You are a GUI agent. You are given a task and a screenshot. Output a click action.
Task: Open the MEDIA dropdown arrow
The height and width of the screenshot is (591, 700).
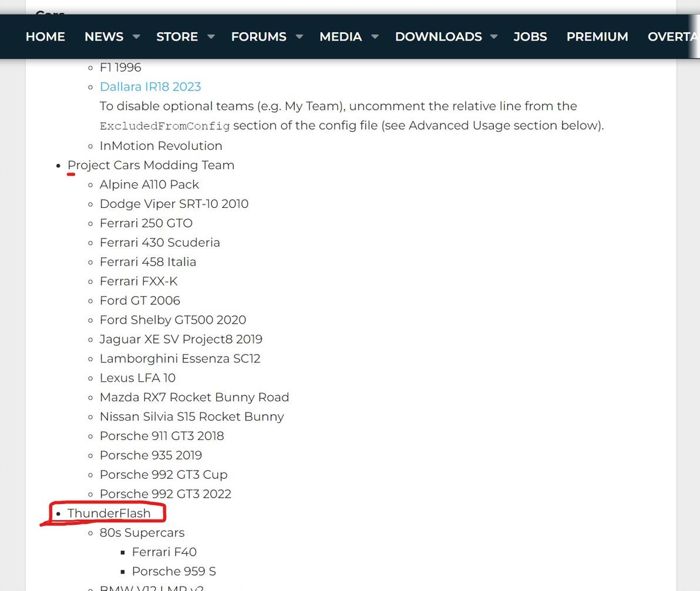[x=375, y=36]
